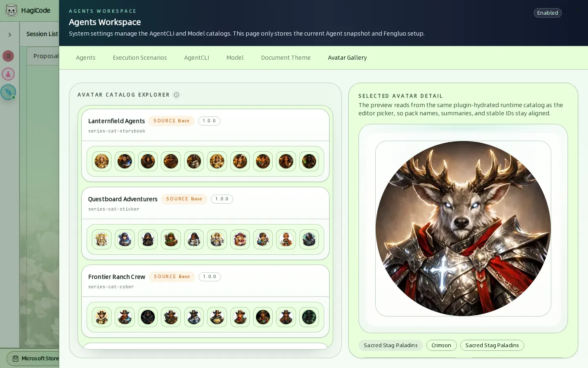Open the Model tab
The width and height of the screenshot is (588, 368).
(x=235, y=58)
